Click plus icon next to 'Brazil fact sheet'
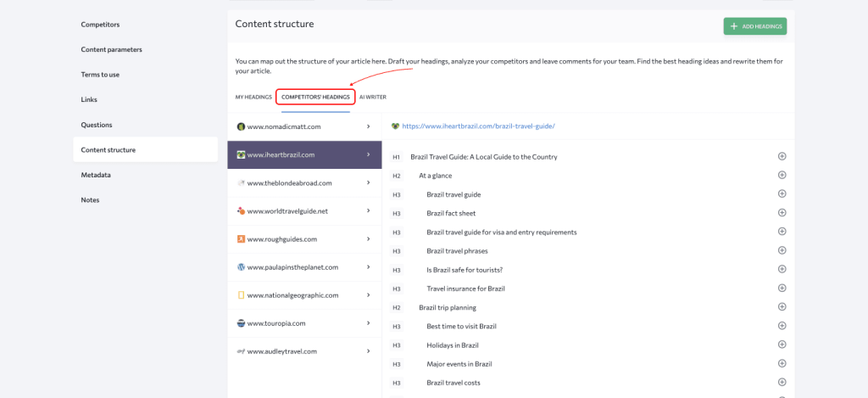Image resolution: width=868 pixels, height=398 pixels. pyautogui.click(x=782, y=213)
